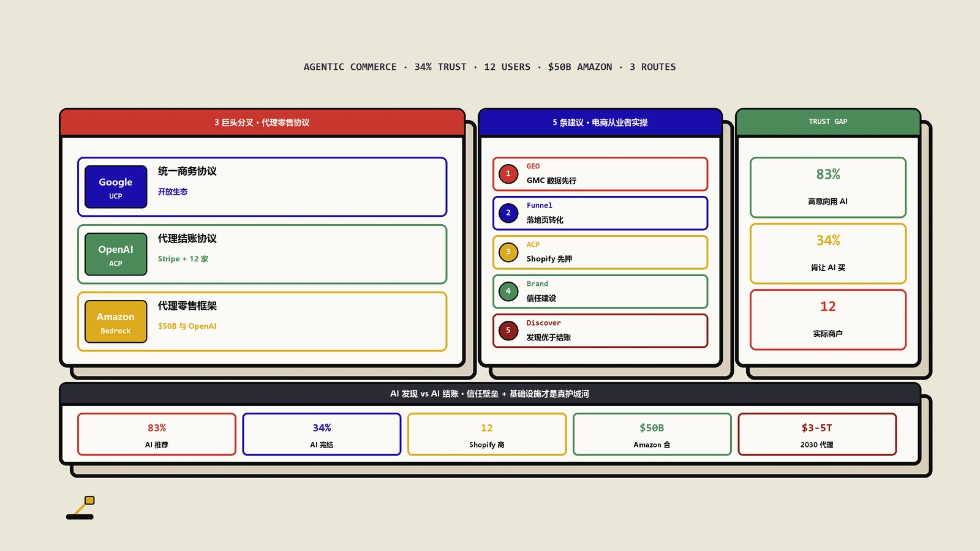Click the '$50B' figure above 'Amazon 合'
The image size is (980, 551).
coord(652,428)
